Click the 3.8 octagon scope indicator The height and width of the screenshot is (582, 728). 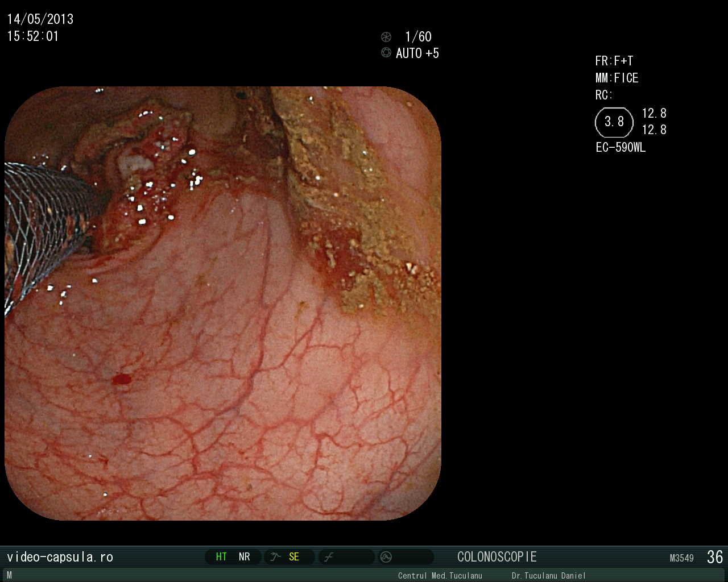click(x=614, y=122)
